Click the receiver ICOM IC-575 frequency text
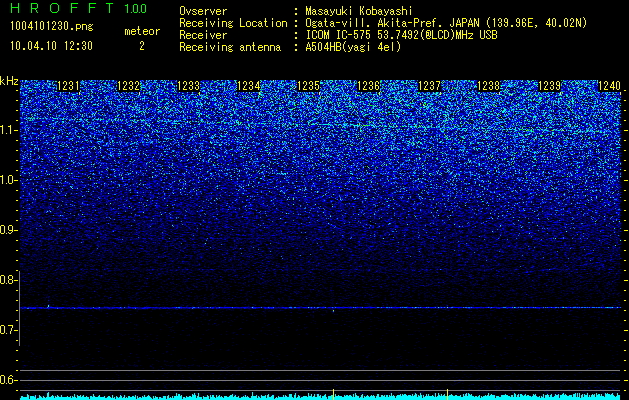629x400 pixels. pyautogui.click(x=401, y=35)
